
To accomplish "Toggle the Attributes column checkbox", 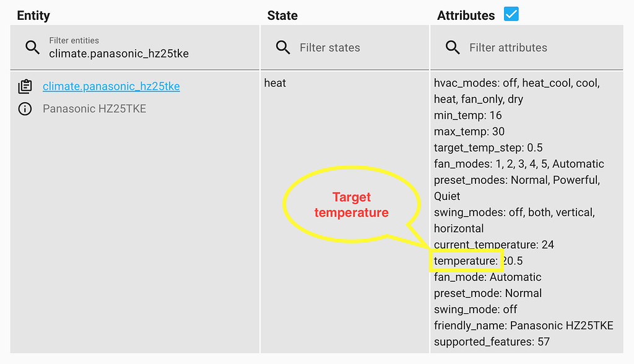I will [x=511, y=14].
